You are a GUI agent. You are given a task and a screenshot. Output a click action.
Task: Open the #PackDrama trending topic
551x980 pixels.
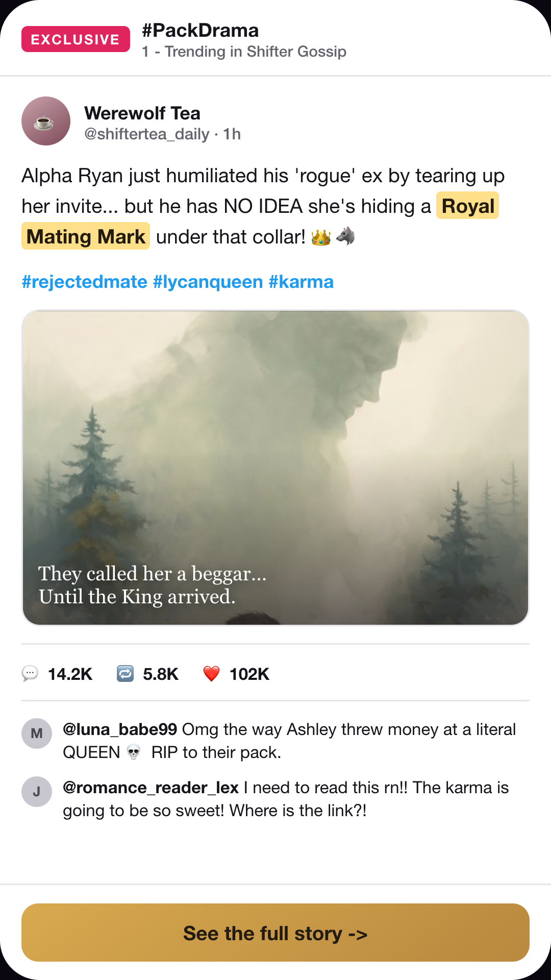coord(201,30)
